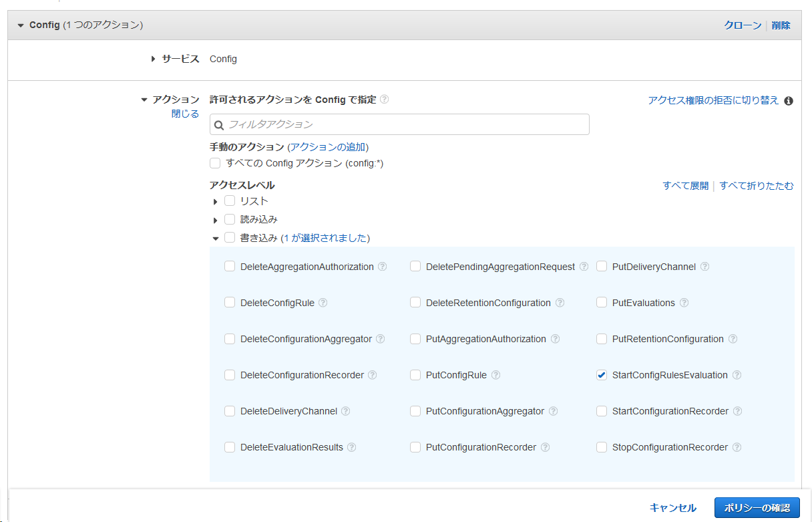Image resolution: width=812 pixels, height=522 pixels.
Task: Click info icon next to アクセス権限の拒否に切り替え
Action: (x=789, y=101)
